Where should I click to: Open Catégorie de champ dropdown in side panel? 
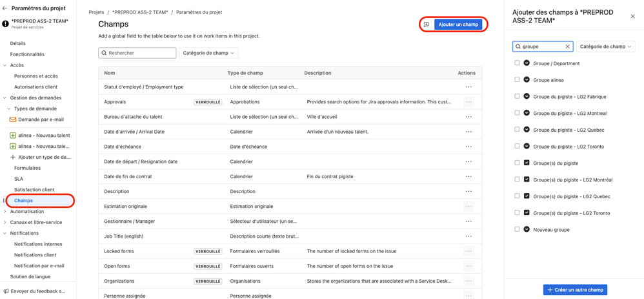point(606,47)
